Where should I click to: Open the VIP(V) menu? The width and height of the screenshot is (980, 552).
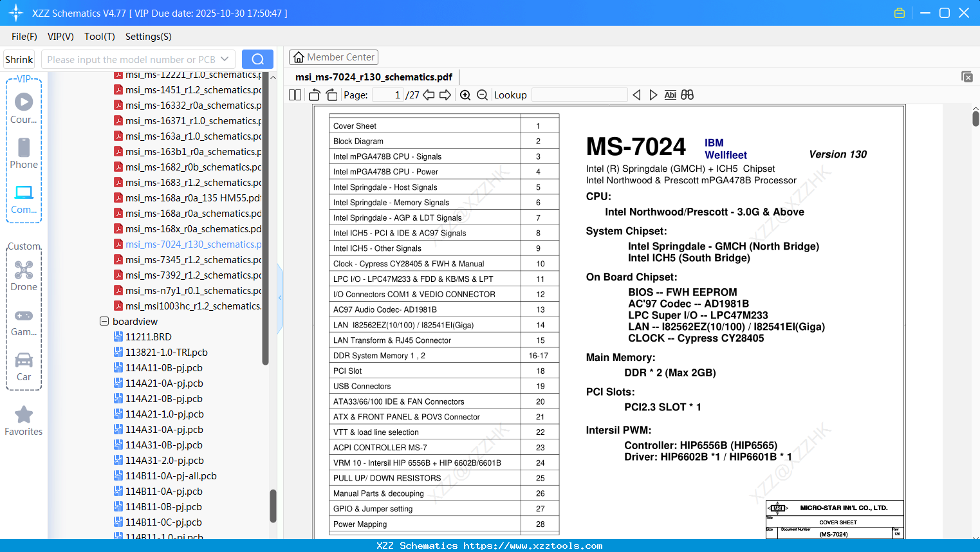pyautogui.click(x=60, y=37)
